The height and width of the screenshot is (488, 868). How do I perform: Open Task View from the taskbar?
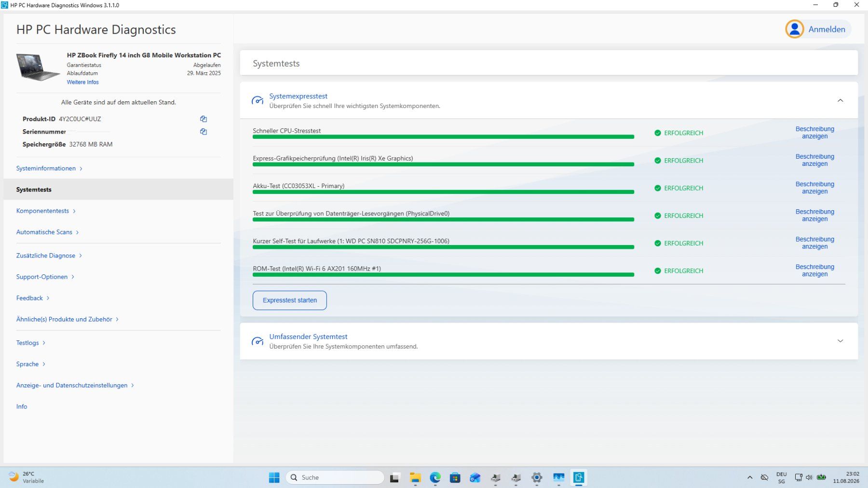394,478
